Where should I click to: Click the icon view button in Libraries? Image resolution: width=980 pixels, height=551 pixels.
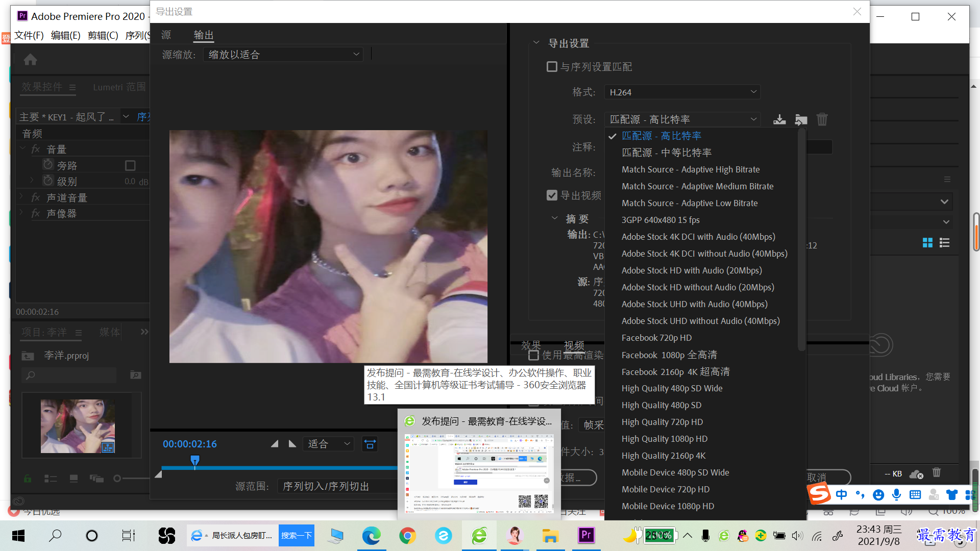click(927, 243)
